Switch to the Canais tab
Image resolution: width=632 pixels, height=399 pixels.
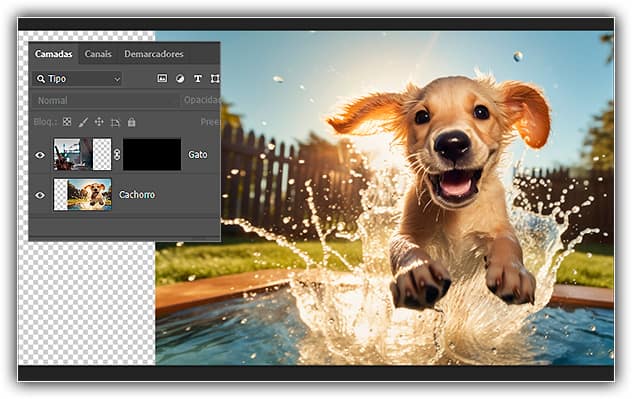(x=98, y=54)
